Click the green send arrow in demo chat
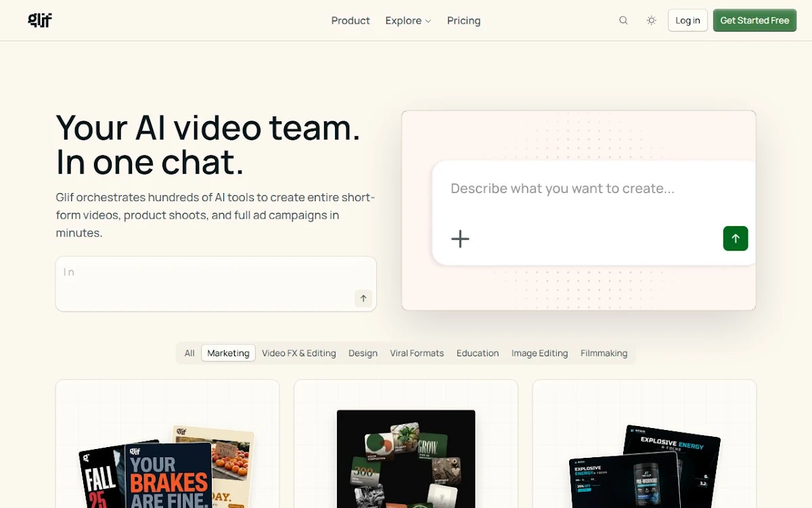This screenshot has height=508, width=812. (736, 238)
